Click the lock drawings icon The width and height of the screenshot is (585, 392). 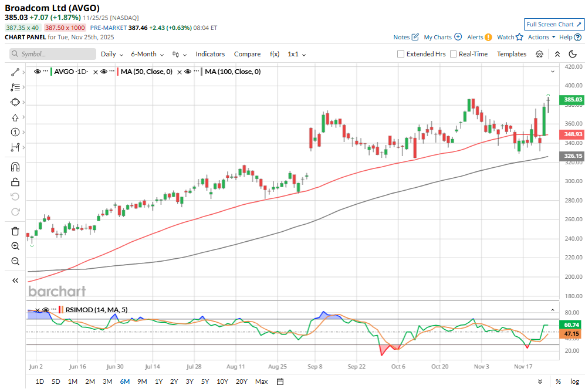[15, 181]
